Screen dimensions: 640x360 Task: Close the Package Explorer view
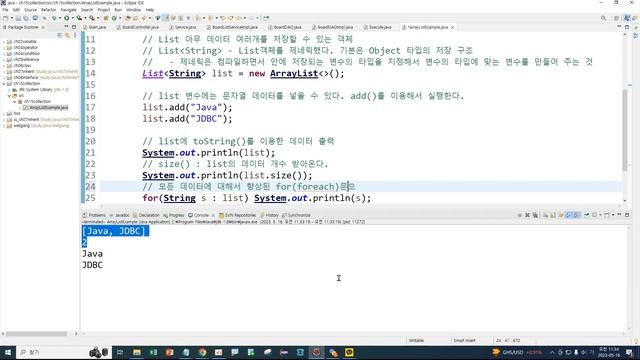pos(43,27)
